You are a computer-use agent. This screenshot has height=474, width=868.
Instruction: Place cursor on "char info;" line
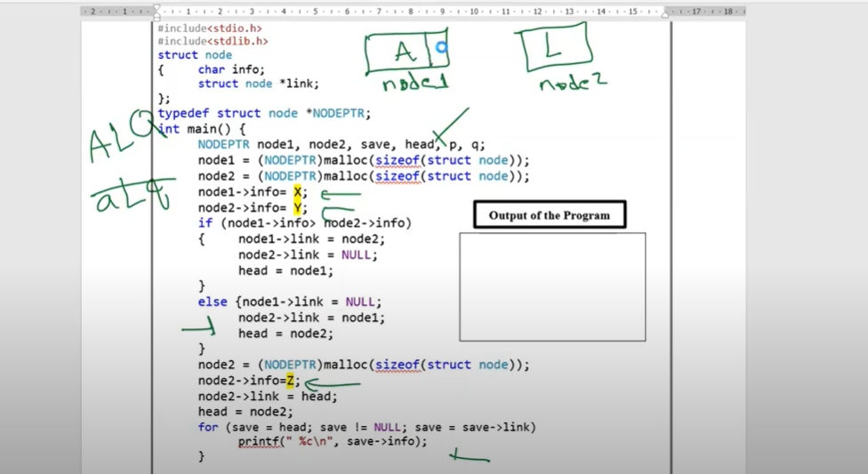tap(231, 69)
